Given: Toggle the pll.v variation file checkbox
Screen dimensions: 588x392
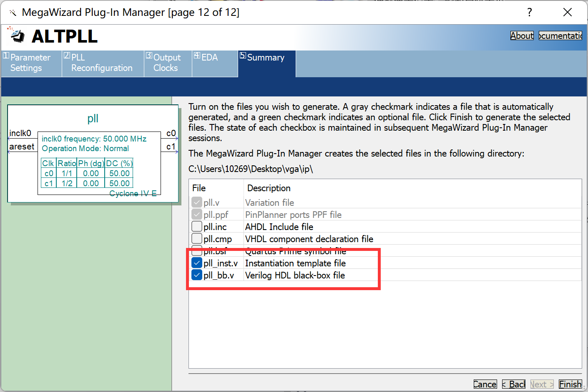Looking at the screenshot, I should (x=197, y=202).
